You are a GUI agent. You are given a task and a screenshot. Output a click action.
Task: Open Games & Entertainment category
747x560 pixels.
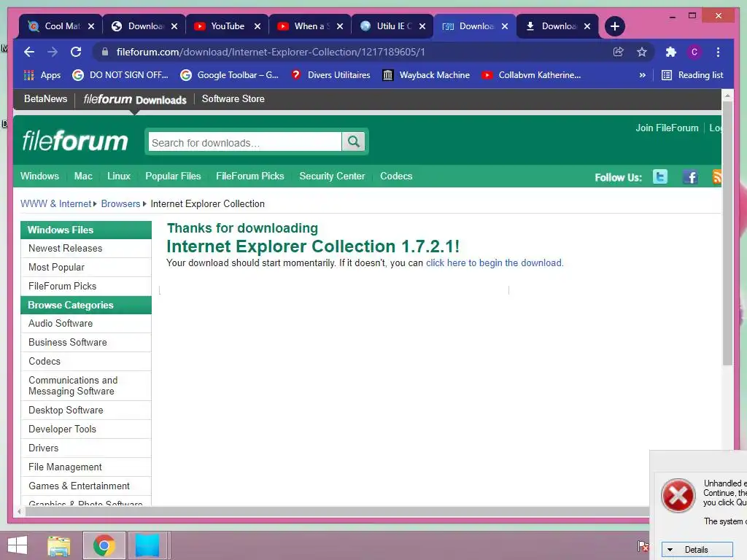86,486
